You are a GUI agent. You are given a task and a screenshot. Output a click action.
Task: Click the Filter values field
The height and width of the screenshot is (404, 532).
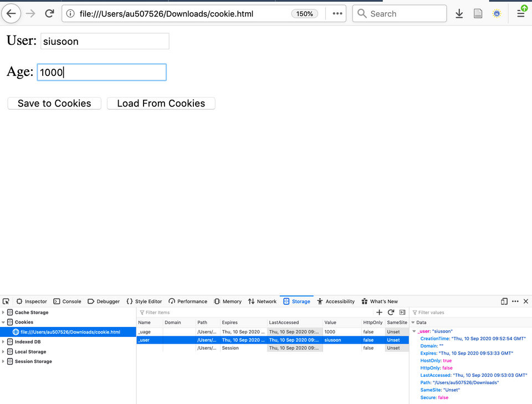471,313
